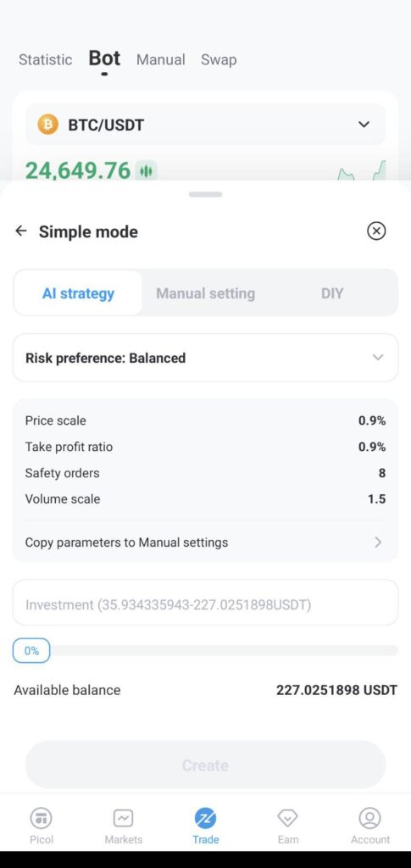The width and height of the screenshot is (411, 868).
Task: Tap the back arrow beside Simple mode
Action: pyautogui.click(x=21, y=231)
